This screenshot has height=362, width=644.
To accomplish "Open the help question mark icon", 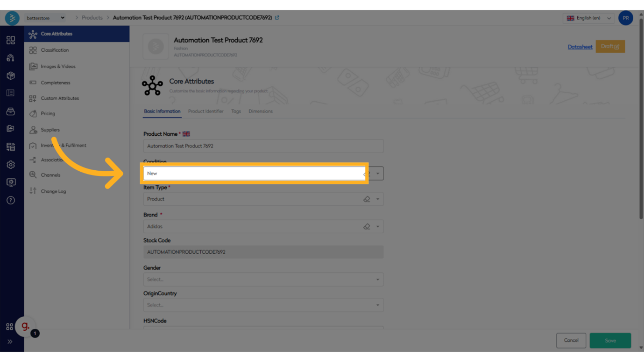I will tap(10, 200).
